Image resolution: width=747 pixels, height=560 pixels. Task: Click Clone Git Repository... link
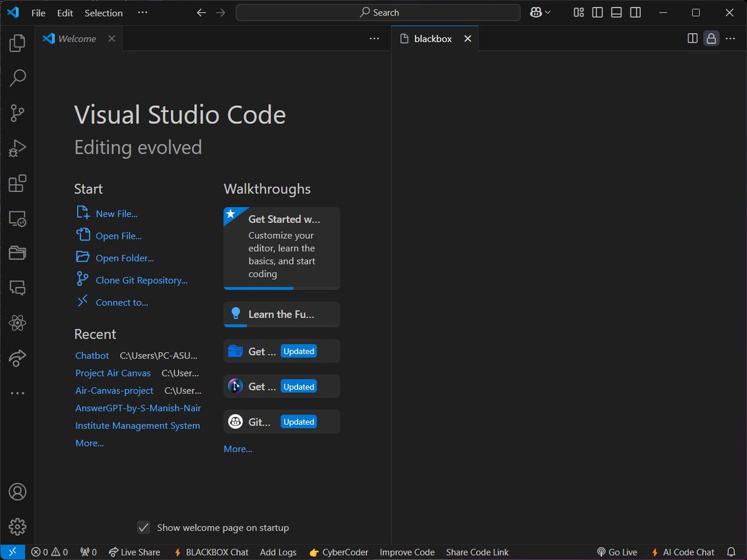point(141,281)
